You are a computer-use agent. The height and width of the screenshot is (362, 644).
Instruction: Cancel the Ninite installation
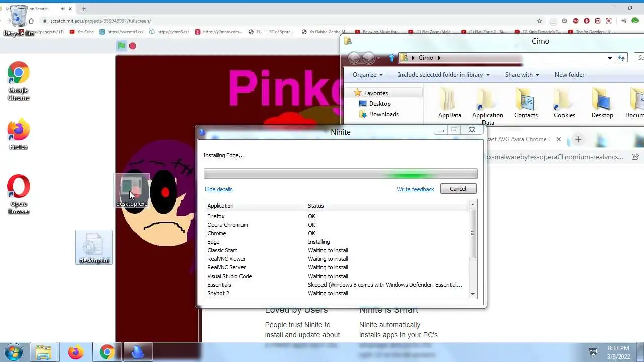(x=458, y=189)
